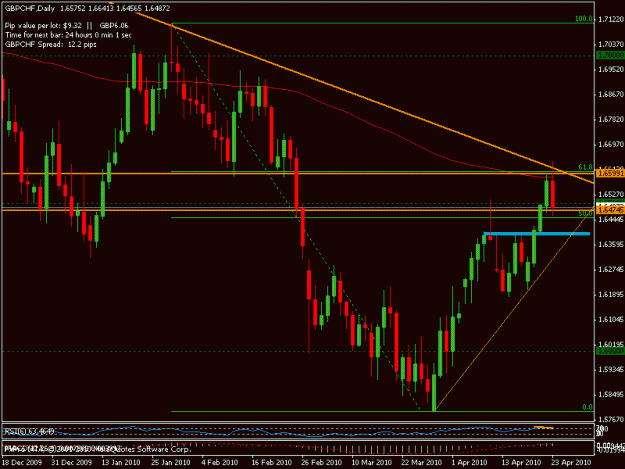Click the 1.59345 price axis label
Screen dimensions: 625x469
pyautogui.click(x=611, y=369)
